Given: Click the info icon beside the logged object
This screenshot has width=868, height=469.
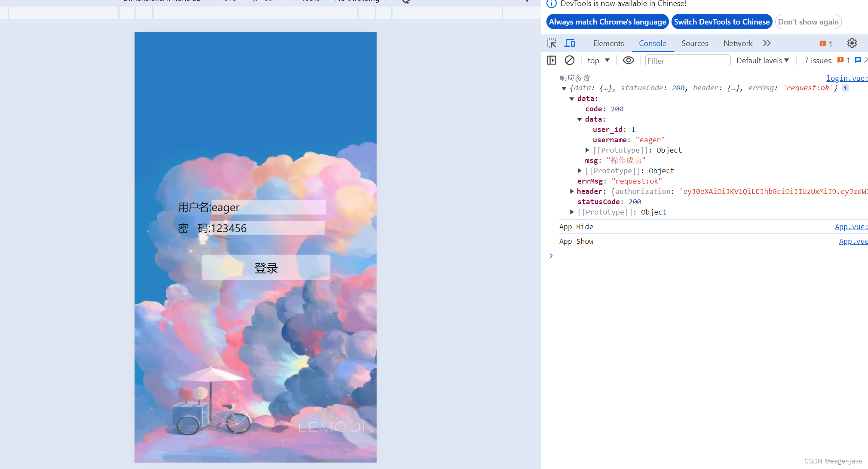Looking at the screenshot, I should point(845,88).
